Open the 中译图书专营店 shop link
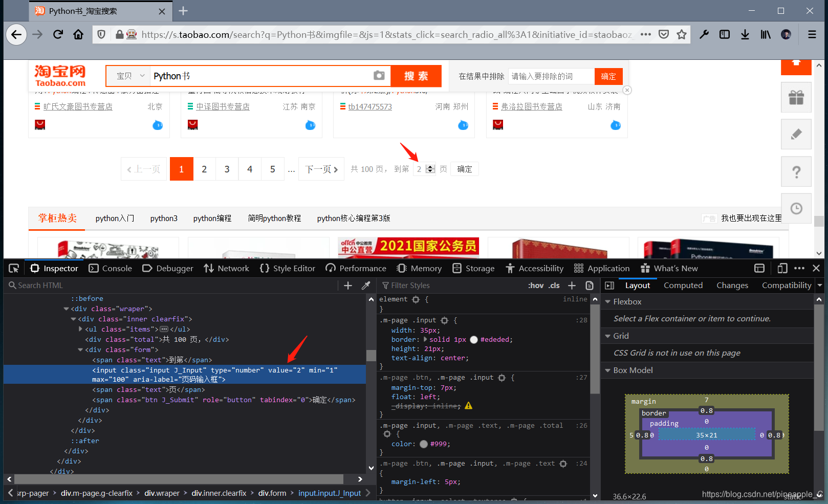The image size is (828, 504). tap(223, 106)
